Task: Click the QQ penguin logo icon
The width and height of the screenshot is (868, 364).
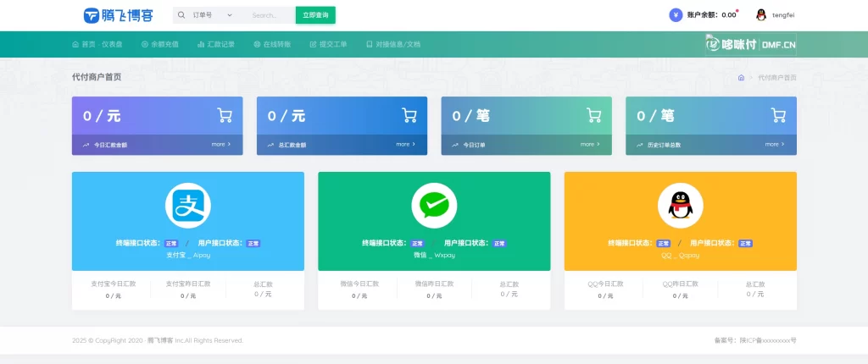Action: coord(680,206)
